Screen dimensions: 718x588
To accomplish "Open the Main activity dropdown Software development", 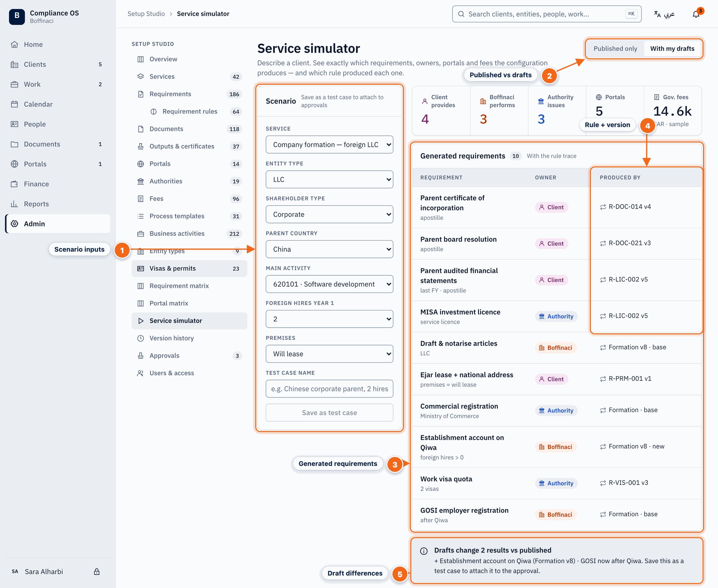I will [329, 284].
